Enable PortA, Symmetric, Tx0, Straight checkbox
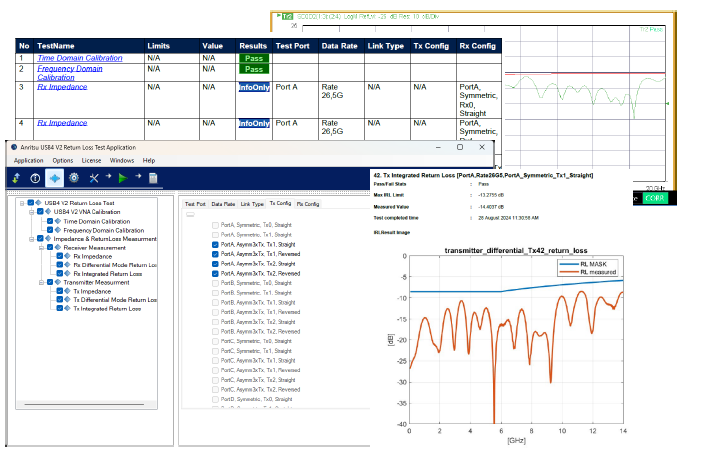717x453 pixels. (x=215, y=226)
